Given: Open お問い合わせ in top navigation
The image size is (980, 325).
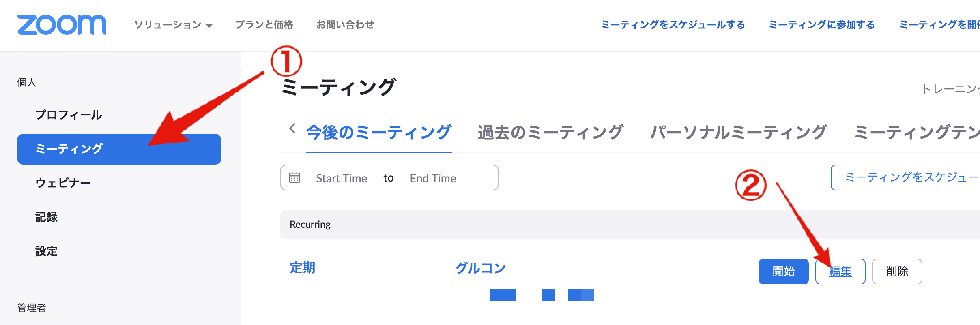Looking at the screenshot, I should [345, 25].
